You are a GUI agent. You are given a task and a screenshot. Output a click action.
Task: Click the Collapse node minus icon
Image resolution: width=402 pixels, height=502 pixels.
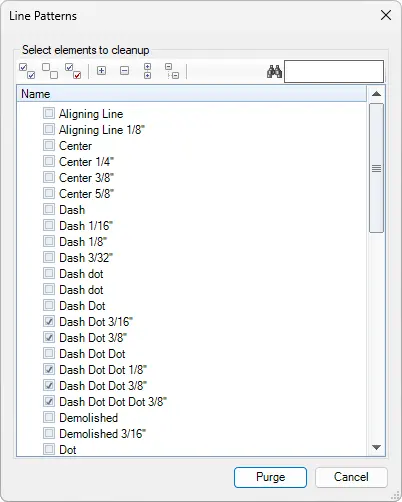pos(124,71)
